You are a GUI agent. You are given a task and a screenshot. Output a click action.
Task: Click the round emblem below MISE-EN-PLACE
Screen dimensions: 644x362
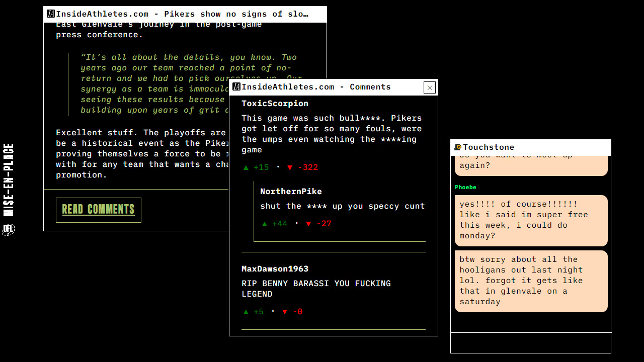point(9,230)
